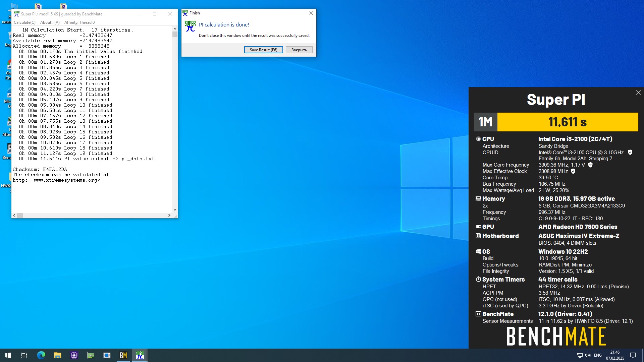
Task: Click the Windows logo icon next to OS
Action: point(478,251)
